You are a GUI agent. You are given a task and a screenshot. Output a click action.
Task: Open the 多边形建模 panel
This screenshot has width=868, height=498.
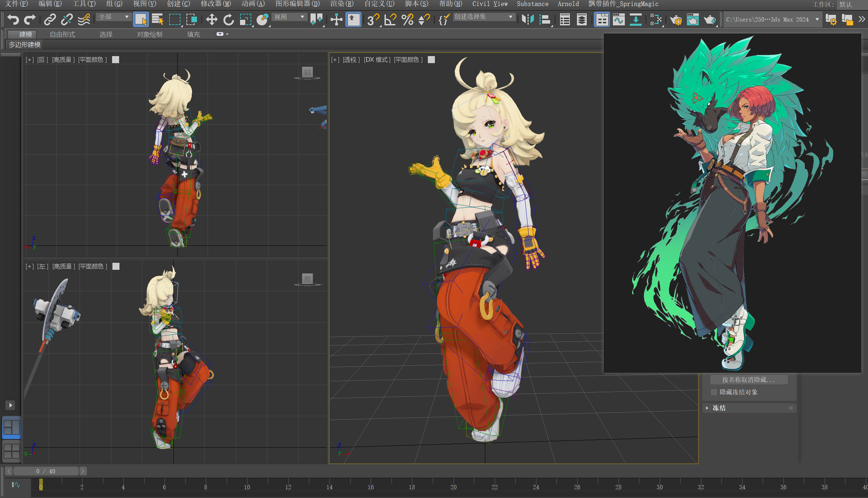[25, 45]
